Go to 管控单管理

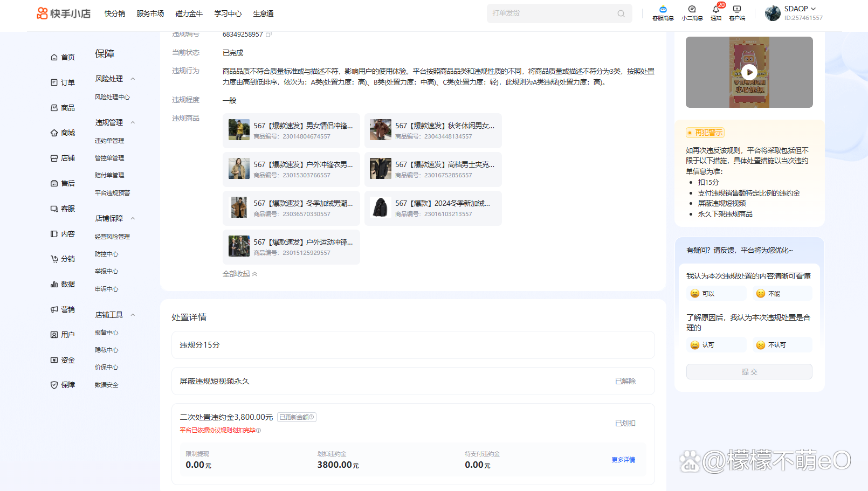coord(109,158)
